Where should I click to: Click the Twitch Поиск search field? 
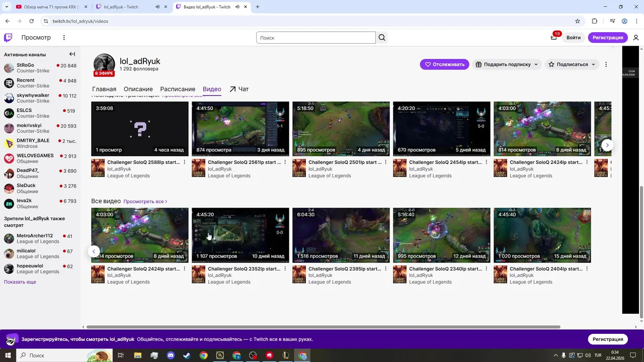(x=315, y=38)
